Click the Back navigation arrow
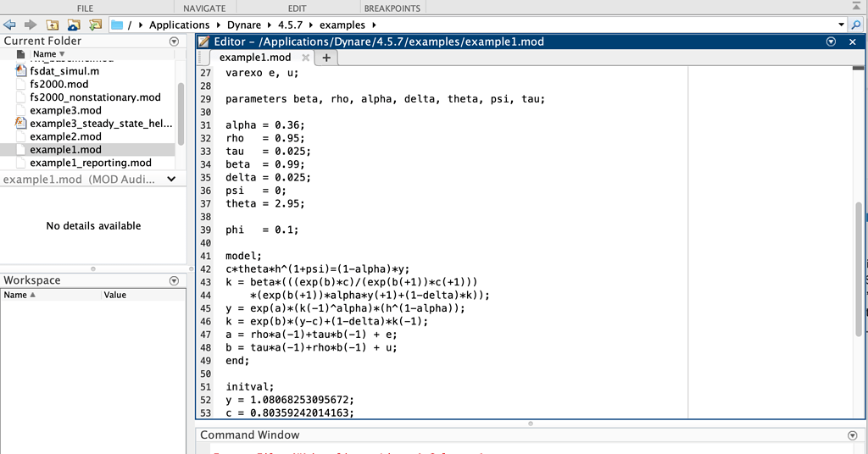Screen dimensions: 868x454 9,25
